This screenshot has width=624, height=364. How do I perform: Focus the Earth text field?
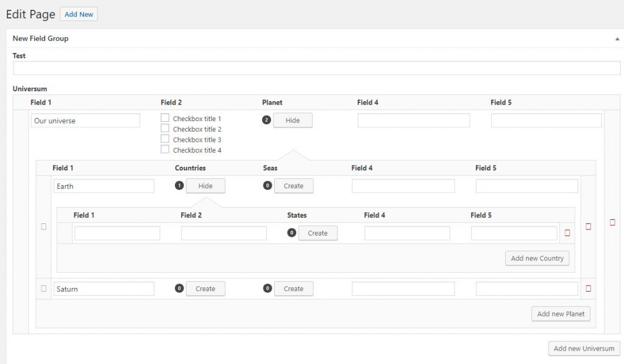click(x=104, y=186)
